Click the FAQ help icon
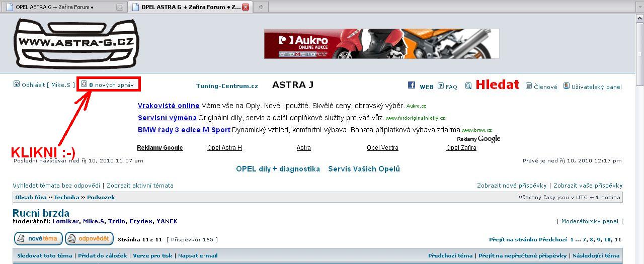This screenshot has width=644, height=264. (441, 86)
